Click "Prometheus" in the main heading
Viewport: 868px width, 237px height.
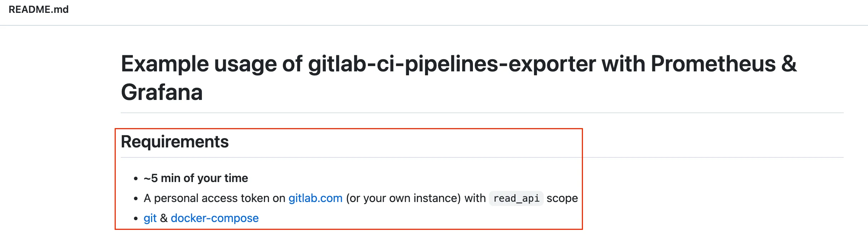(x=713, y=64)
